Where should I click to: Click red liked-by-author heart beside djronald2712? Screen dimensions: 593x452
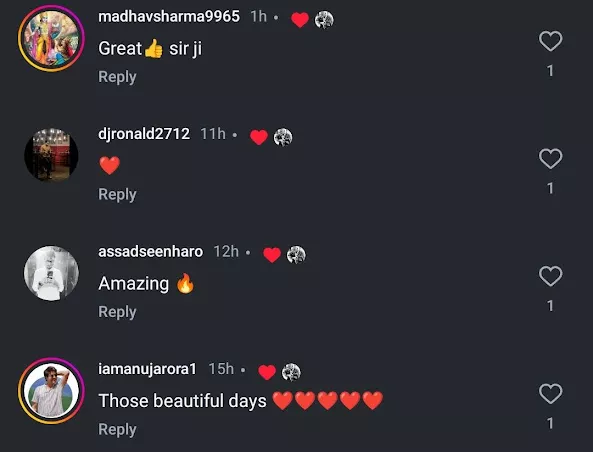(x=259, y=137)
